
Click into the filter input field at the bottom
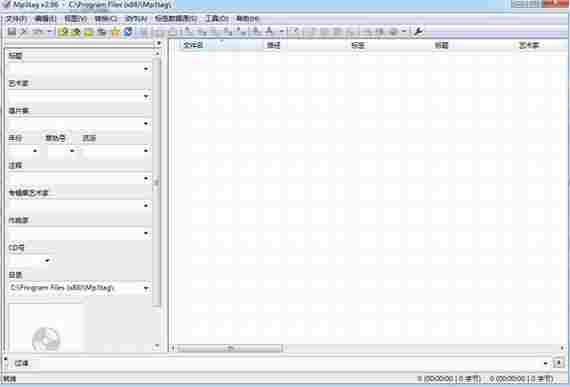(290, 363)
